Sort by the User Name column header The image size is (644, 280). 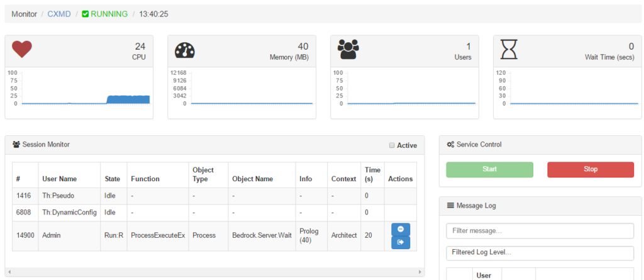point(59,179)
